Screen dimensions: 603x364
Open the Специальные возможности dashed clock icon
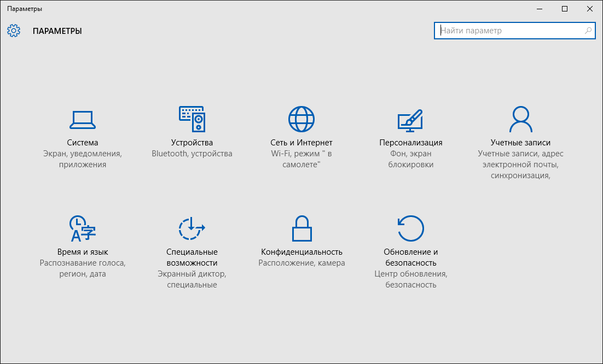point(192,228)
